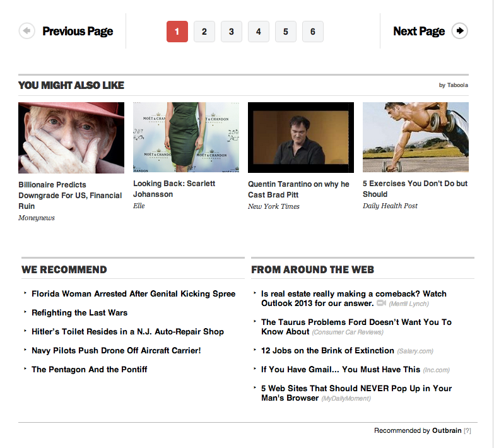The width and height of the screenshot is (494, 448).
Task: Click the by Taboola attribution link
Action: tap(454, 85)
